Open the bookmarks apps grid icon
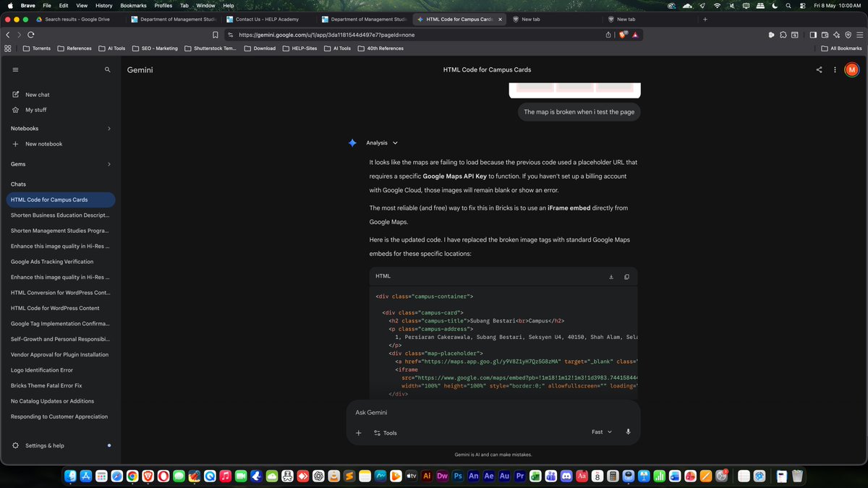The width and height of the screenshot is (868, 488). tap(7, 48)
